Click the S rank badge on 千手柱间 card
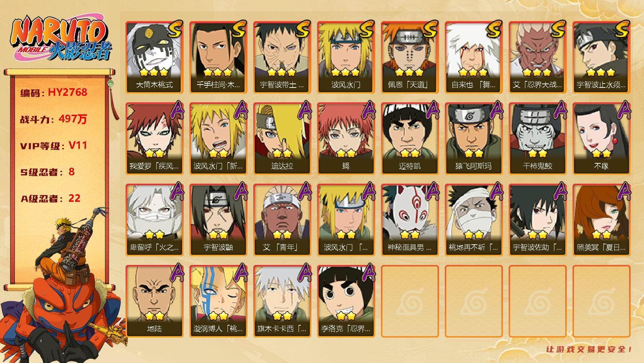Screen dimensions: 644x363 coord(239,29)
